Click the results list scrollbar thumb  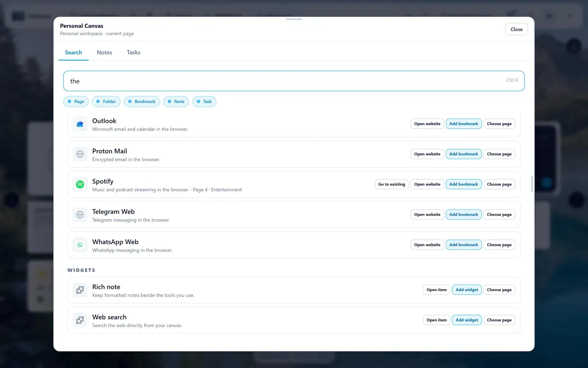[x=532, y=184]
